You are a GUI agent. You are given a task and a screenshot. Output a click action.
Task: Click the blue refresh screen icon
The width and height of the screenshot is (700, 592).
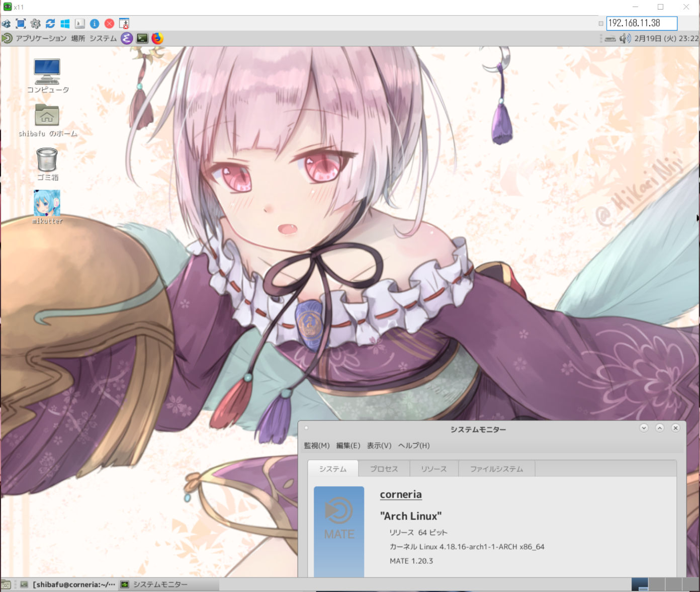50,24
